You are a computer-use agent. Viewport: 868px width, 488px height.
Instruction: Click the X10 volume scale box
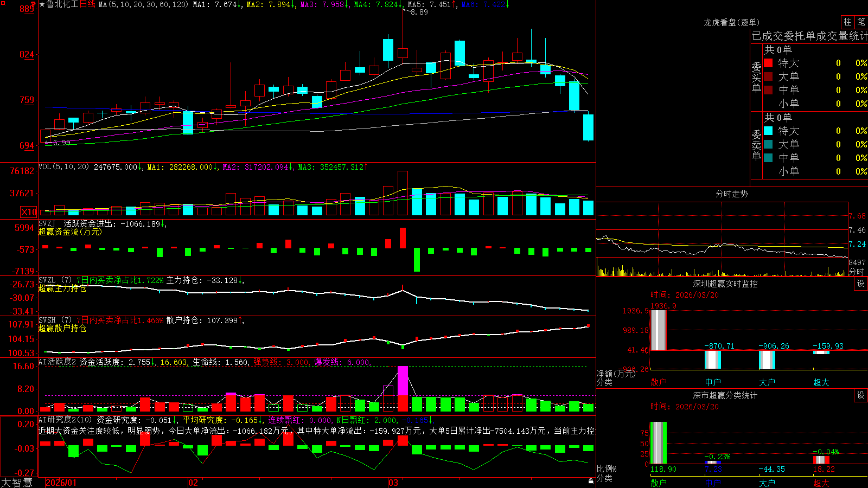coord(29,212)
